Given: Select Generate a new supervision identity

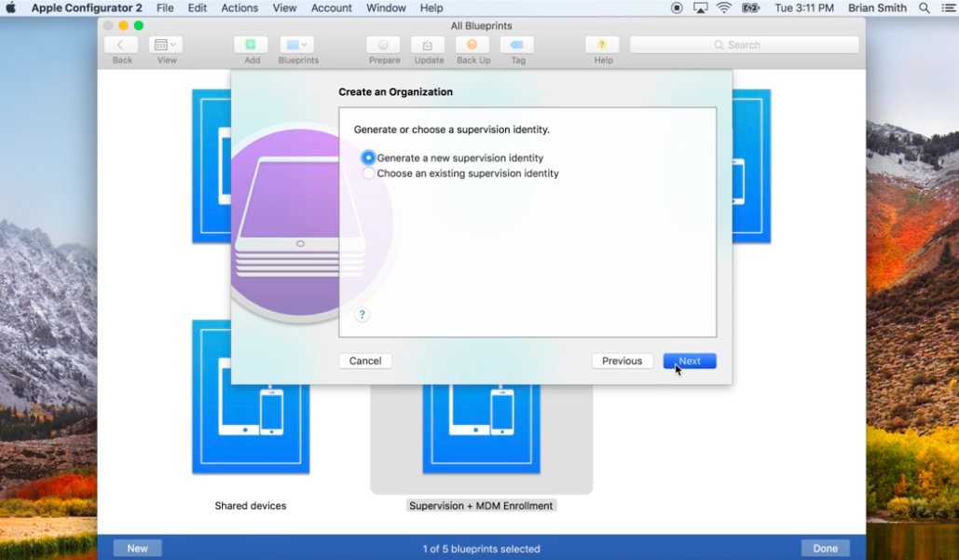Looking at the screenshot, I should (368, 157).
